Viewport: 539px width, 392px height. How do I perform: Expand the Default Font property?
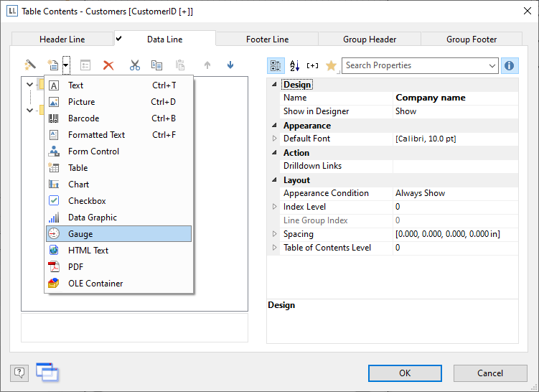(x=274, y=139)
